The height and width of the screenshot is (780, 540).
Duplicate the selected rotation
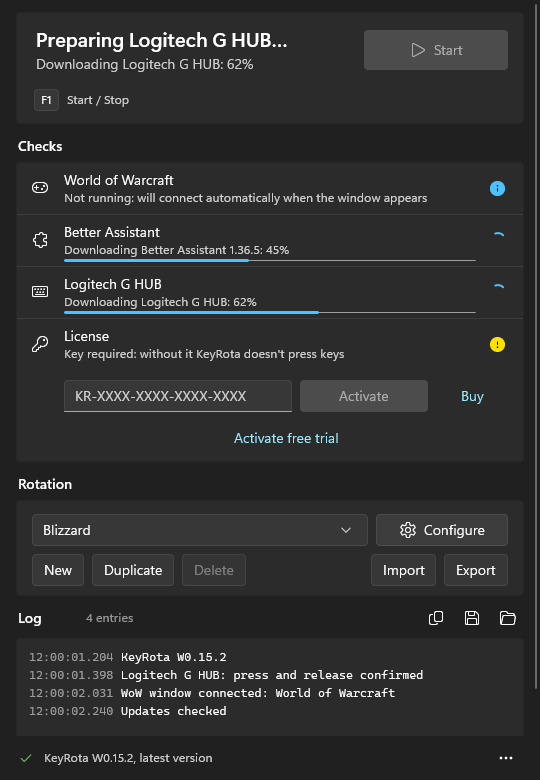(133, 570)
